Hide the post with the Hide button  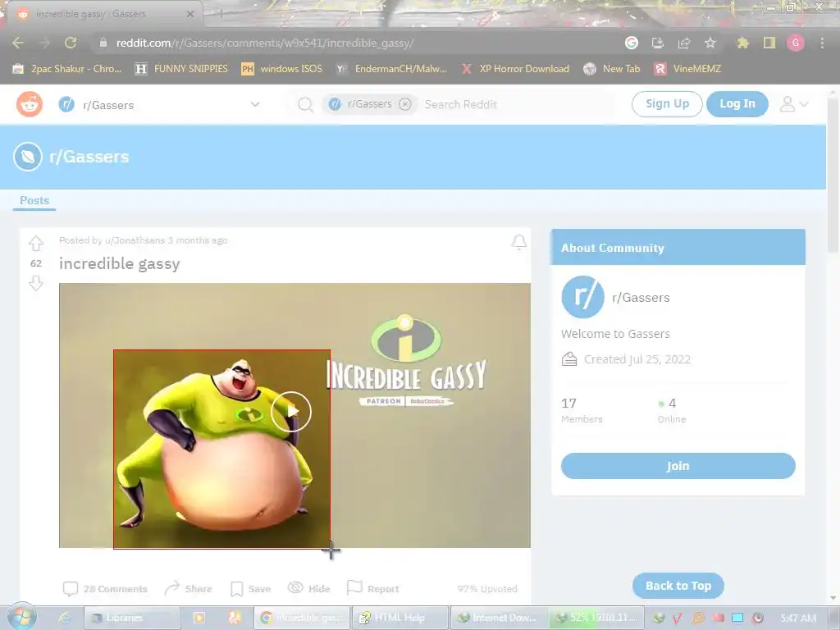[309, 589]
